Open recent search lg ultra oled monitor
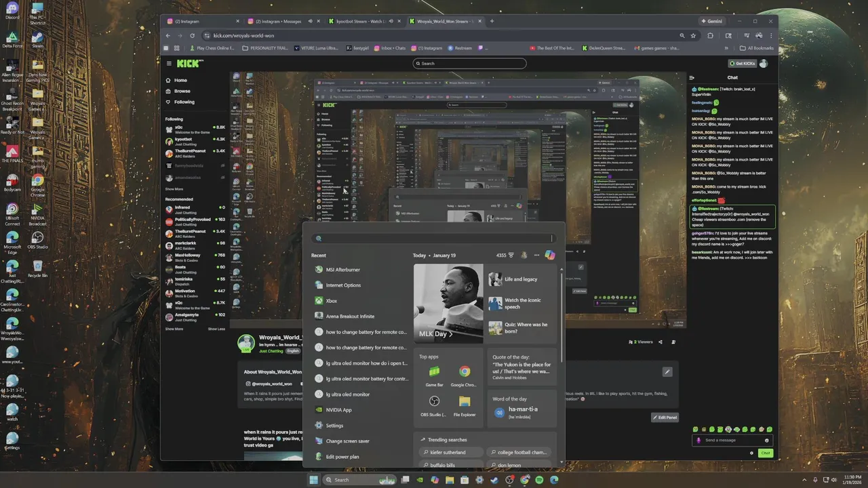868x488 pixels. coord(359,394)
